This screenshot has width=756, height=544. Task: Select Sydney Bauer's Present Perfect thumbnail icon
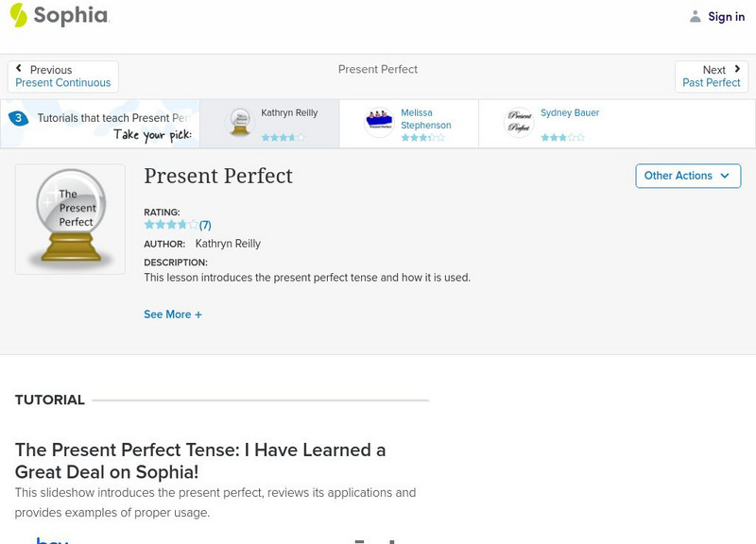[x=518, y=122]
